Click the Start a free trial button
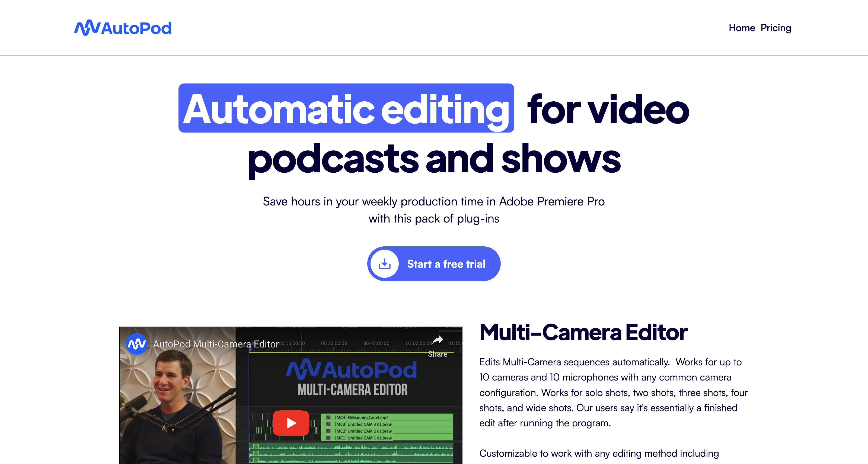 434,264
